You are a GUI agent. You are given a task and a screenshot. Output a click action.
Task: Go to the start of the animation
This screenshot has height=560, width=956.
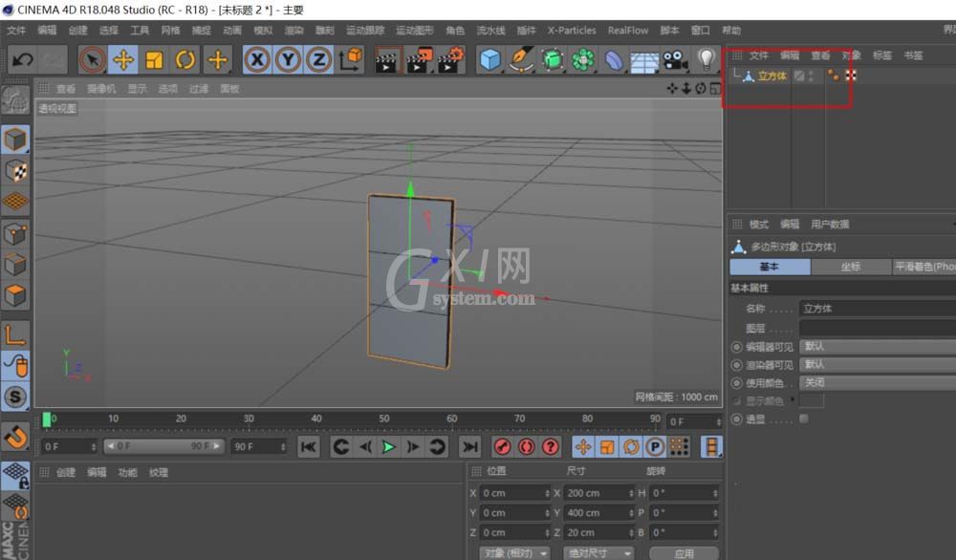coord(309,446)
